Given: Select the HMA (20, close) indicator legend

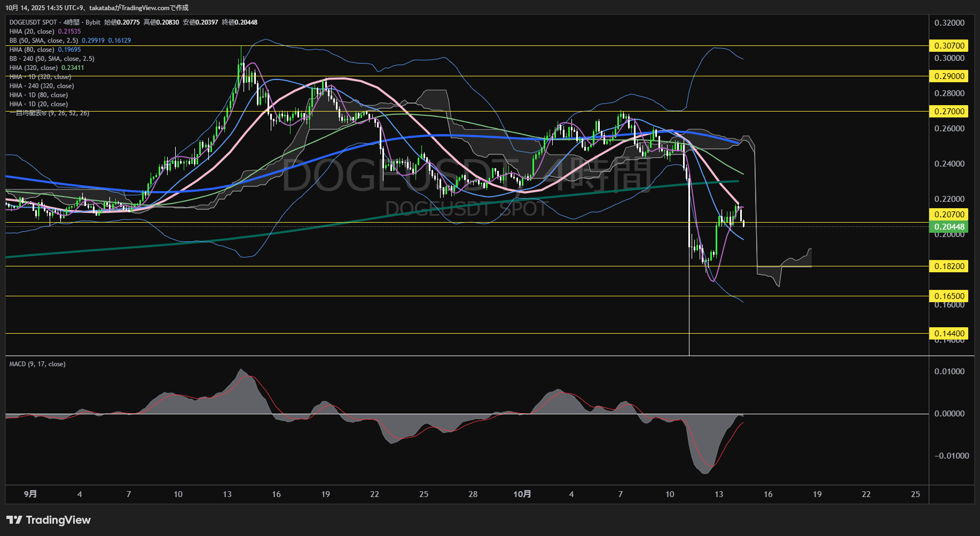Looking at the screenshot, I should 32,31.
